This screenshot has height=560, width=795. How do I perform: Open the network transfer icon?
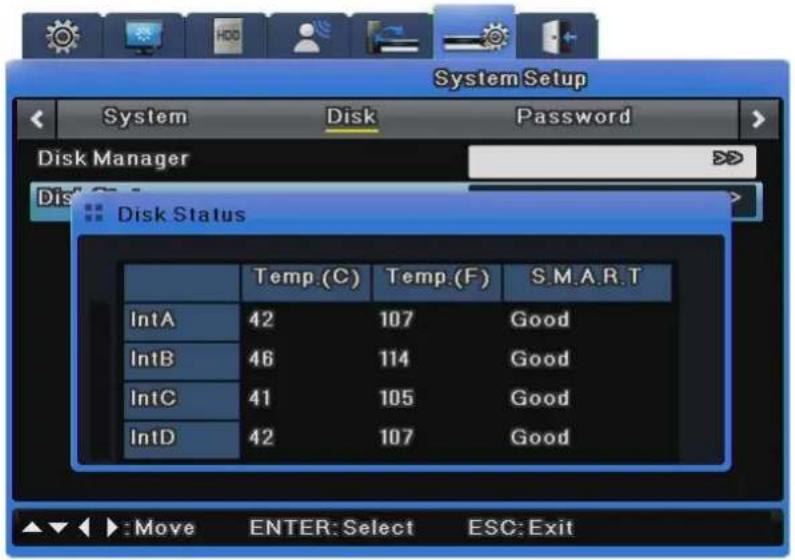click(x=392, y=36)
